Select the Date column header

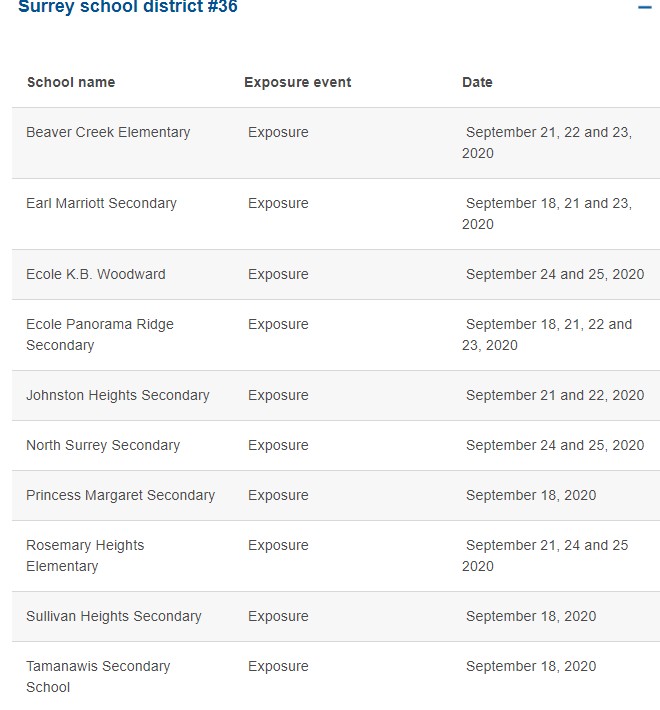(x=477, y=82)
